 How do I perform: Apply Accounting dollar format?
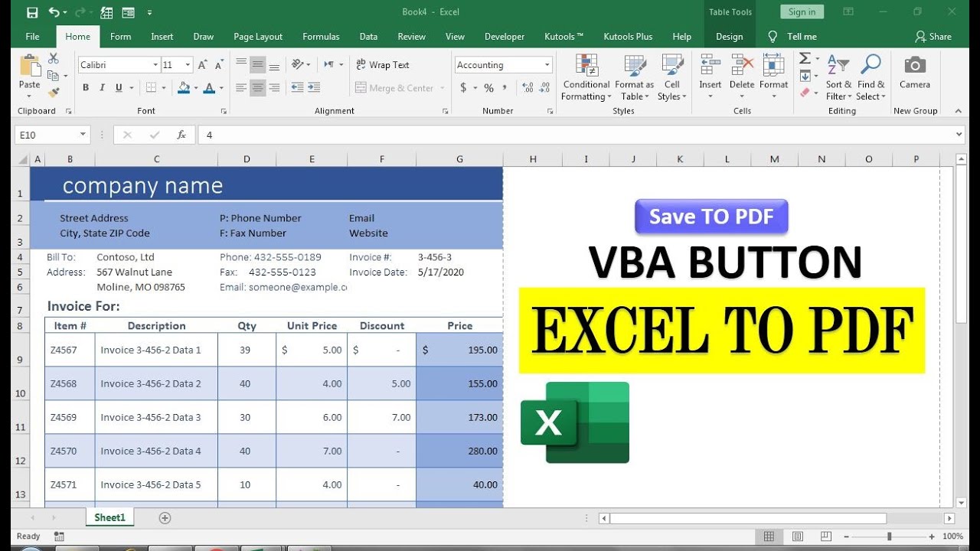point(463,88)
